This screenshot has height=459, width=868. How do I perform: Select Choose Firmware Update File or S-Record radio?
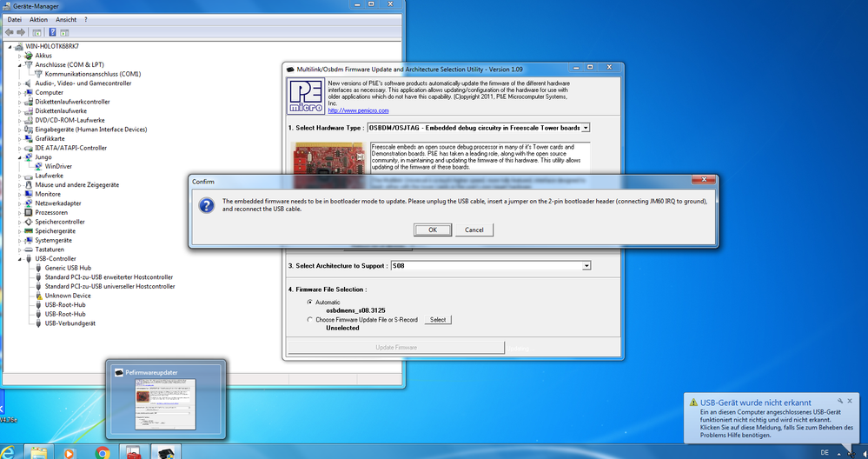309,319
